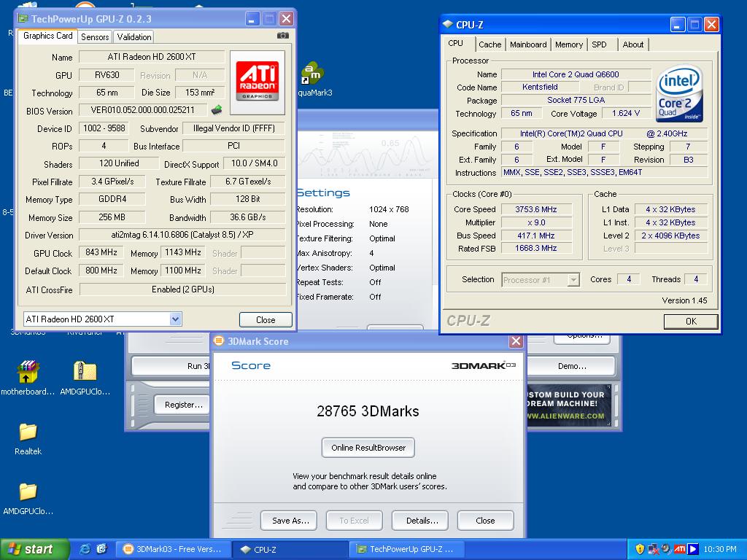Select the Realtek folder icon
Viewport: 747px width, 560px height.
[28, 439]
